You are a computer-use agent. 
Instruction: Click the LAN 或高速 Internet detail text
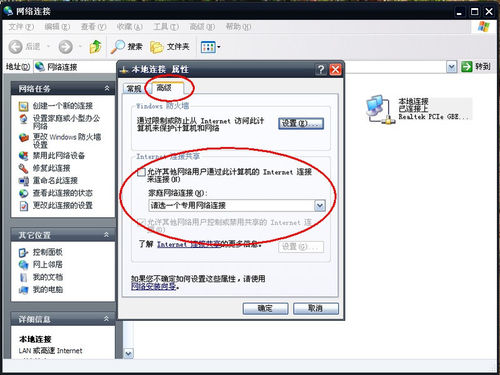[x=50, y=351]
